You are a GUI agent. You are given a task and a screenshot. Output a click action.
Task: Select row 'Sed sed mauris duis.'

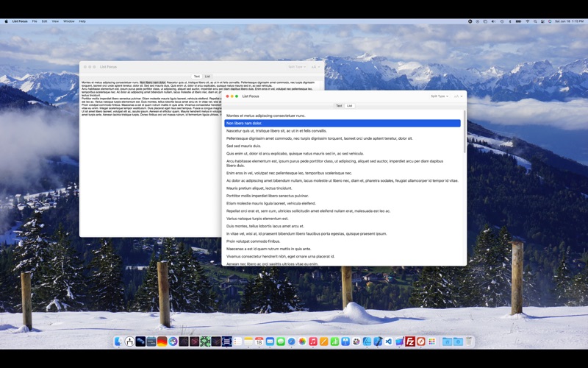pos(343,146)
